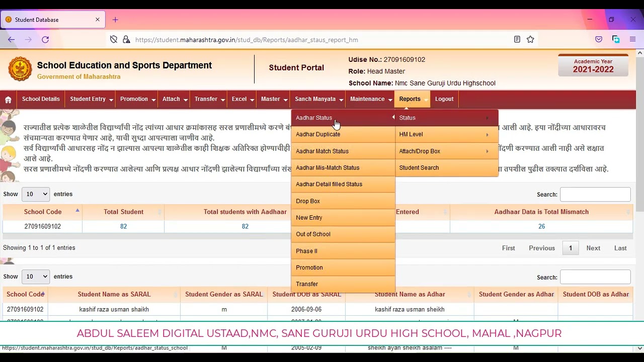
Task: Go to the portal Home icon
Action: pos(8,100)
